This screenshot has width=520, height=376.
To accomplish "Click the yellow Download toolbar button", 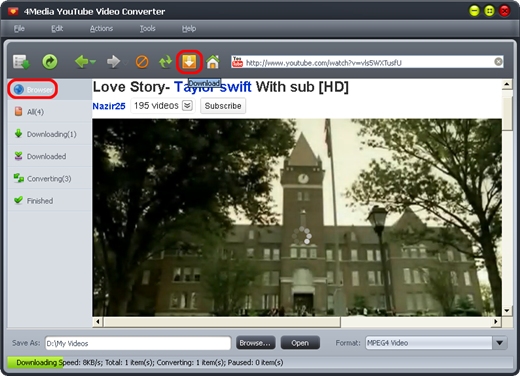I will click(x=189, y=62).
